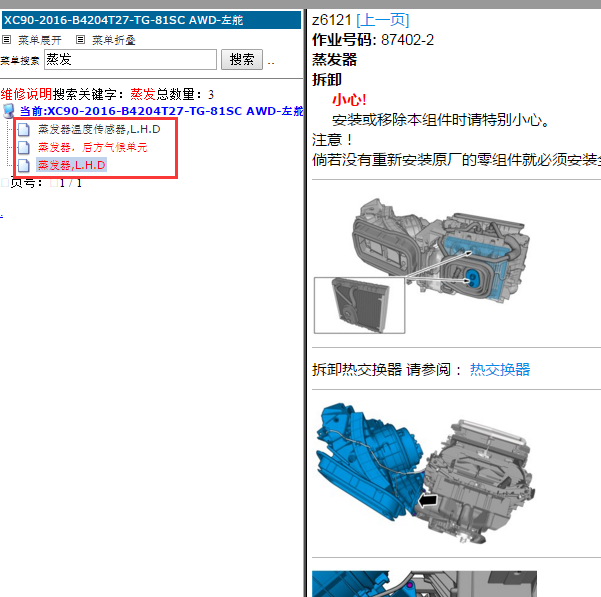Click the 拆卸 section heading

point(327,80)
